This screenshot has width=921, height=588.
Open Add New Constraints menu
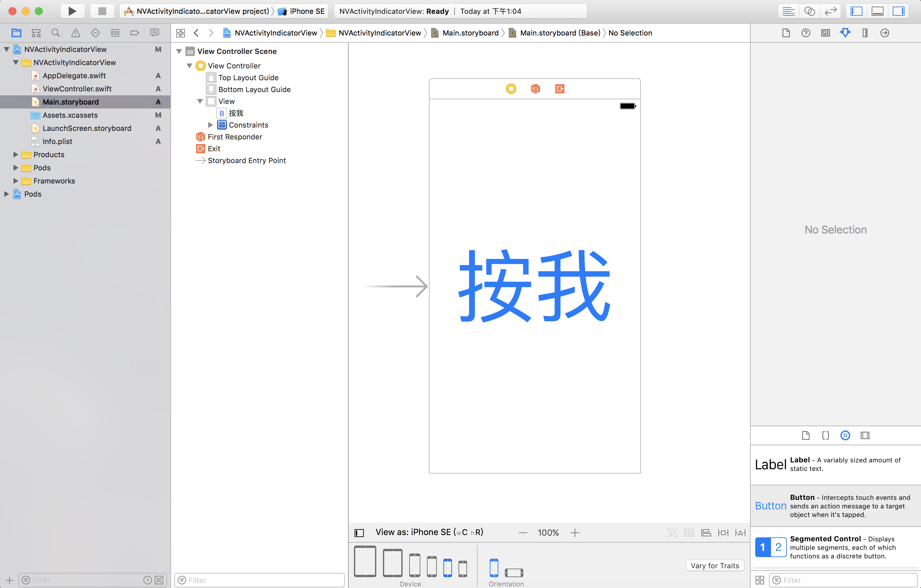pos(723,532)
